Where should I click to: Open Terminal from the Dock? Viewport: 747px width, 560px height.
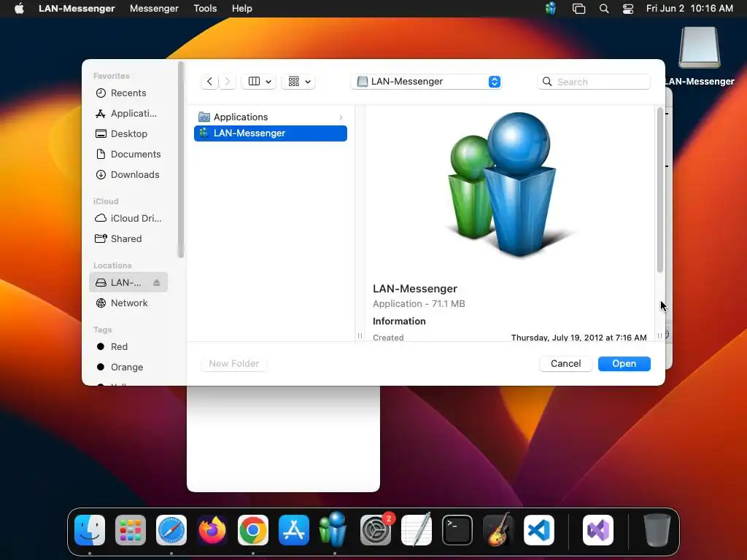(457, 530)
